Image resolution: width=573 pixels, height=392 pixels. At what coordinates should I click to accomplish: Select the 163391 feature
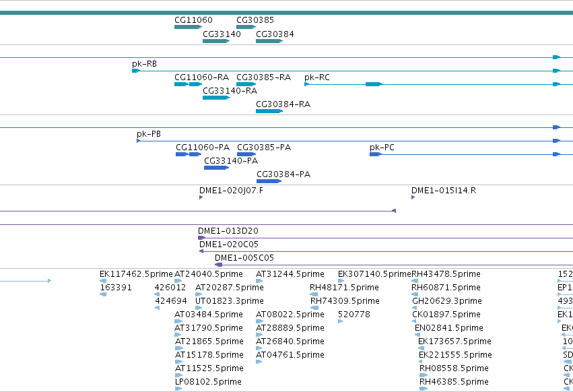(103, 294)
